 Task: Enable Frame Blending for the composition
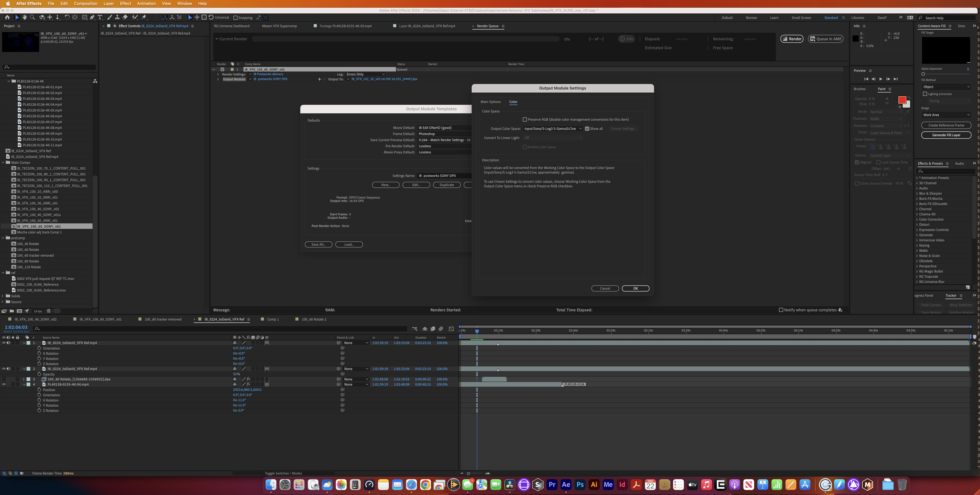tap(433, 329)
